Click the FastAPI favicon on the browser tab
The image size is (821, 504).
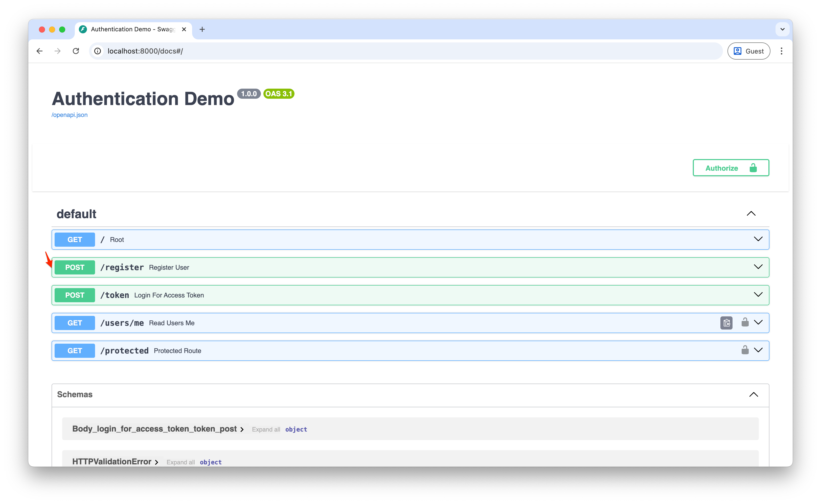click(x=83, y=29)
